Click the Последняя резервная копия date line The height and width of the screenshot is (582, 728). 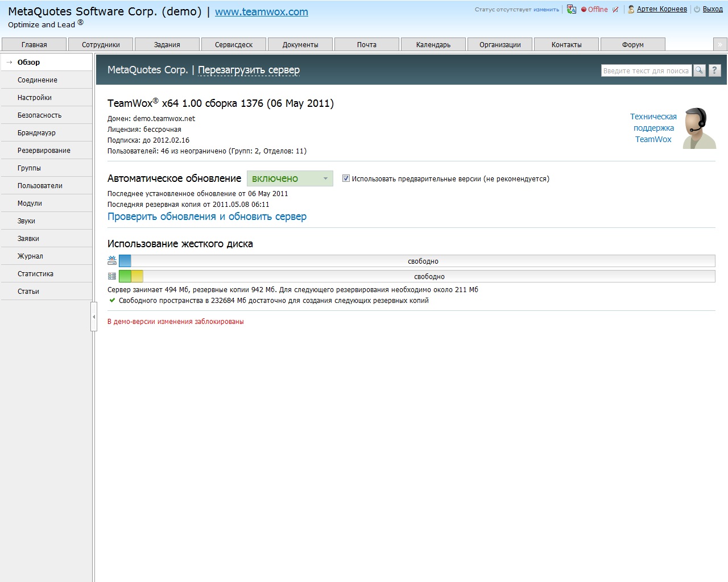point(188,205)
